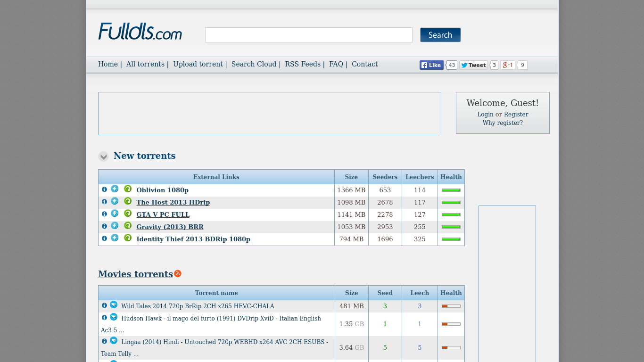Image resolution: width=644 pixels, height=362 pixels.
Task: Click green circular icon for GTA V PC FULL
Action: click(128, 214)
